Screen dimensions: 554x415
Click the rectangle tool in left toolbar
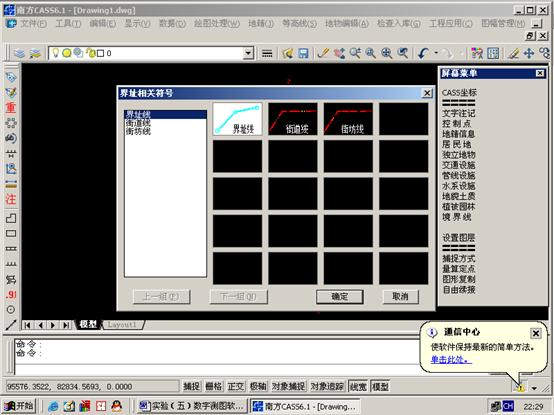tap(11, 233)
